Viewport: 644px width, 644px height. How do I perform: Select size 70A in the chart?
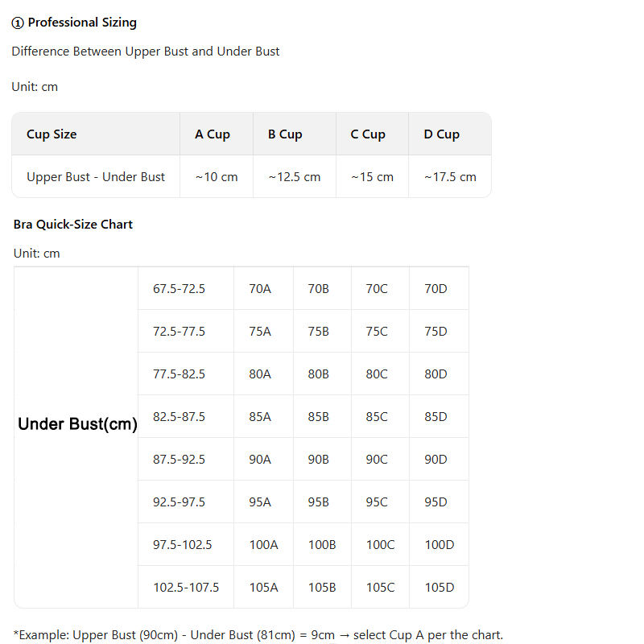pyautogui.click(x=260, y=288)
